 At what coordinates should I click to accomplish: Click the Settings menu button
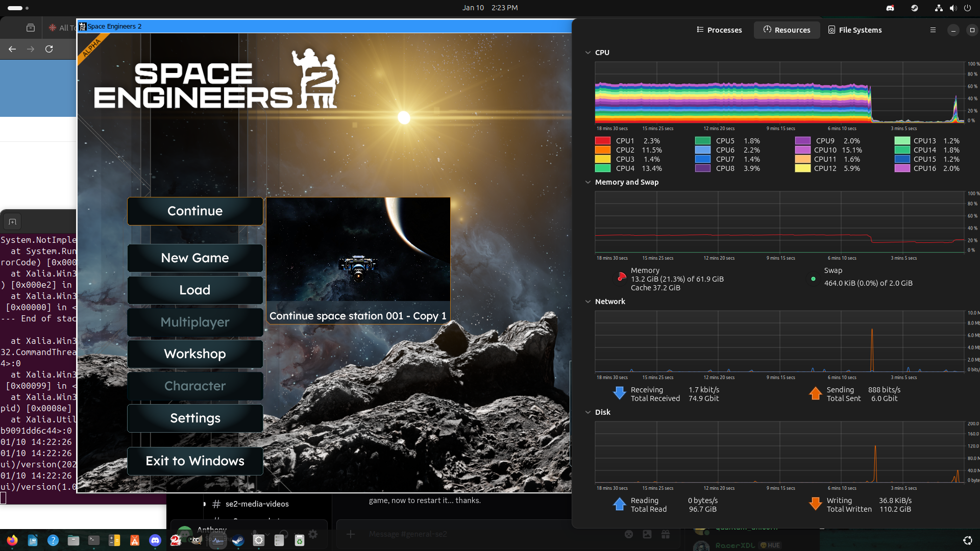(195, 418)
